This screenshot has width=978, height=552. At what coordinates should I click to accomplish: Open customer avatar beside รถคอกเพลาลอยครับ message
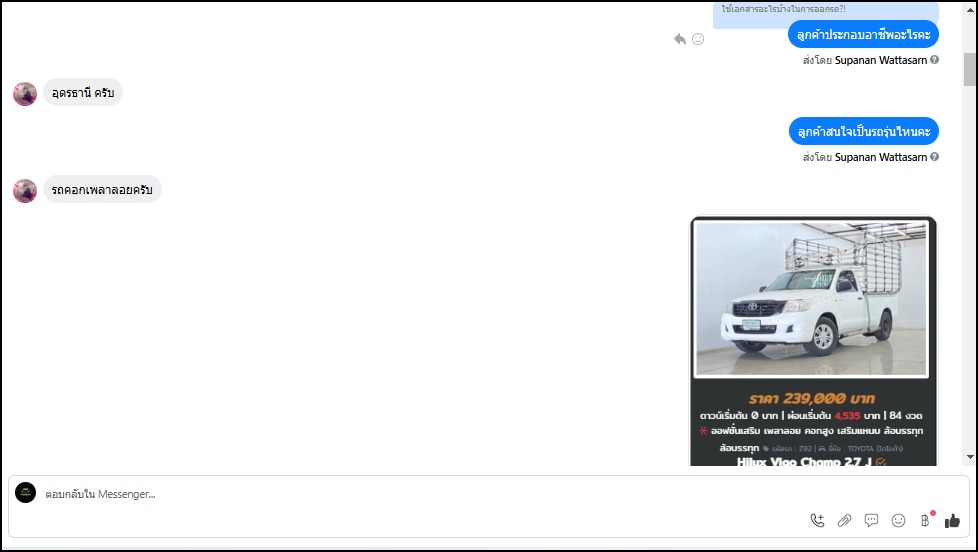(x=25, y=191)
